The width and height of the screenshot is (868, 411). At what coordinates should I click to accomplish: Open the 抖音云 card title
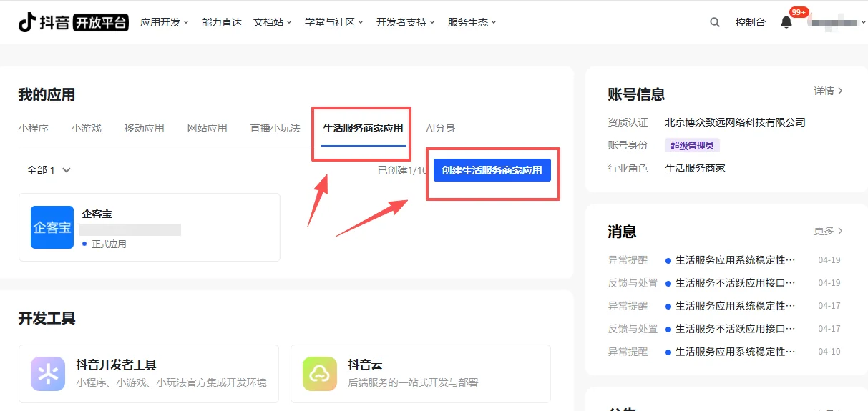(x=365, y=365)
